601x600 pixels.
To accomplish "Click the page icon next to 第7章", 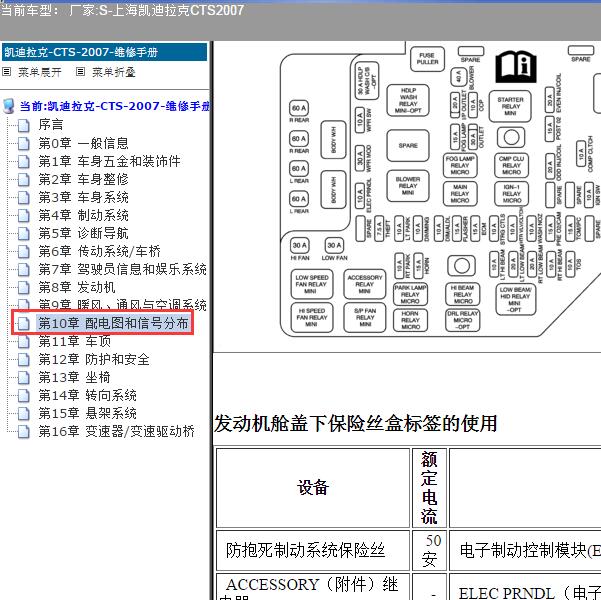I will [x=24, y=270].
